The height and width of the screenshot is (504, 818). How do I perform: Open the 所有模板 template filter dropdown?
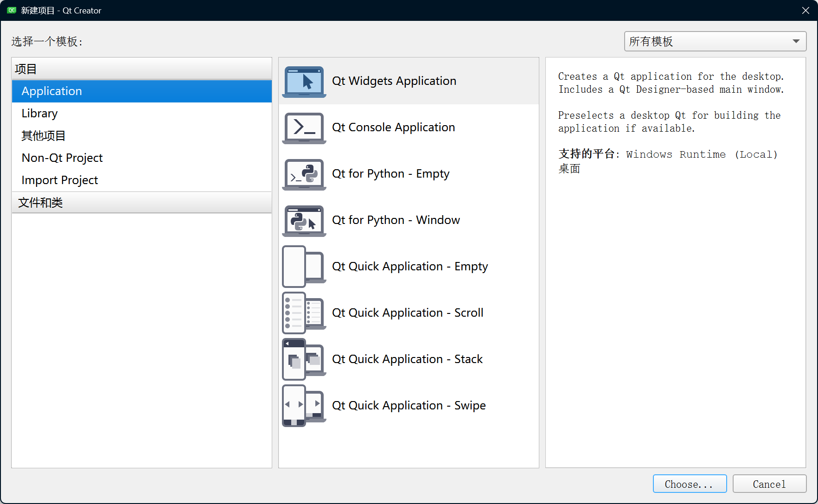[x=715, y=41]
